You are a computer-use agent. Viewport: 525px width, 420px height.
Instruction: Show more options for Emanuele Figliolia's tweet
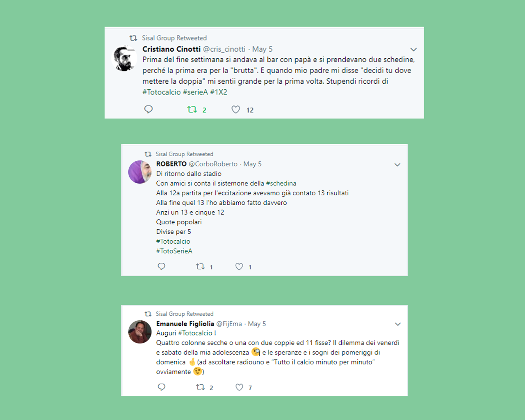(x=397, y=324)
